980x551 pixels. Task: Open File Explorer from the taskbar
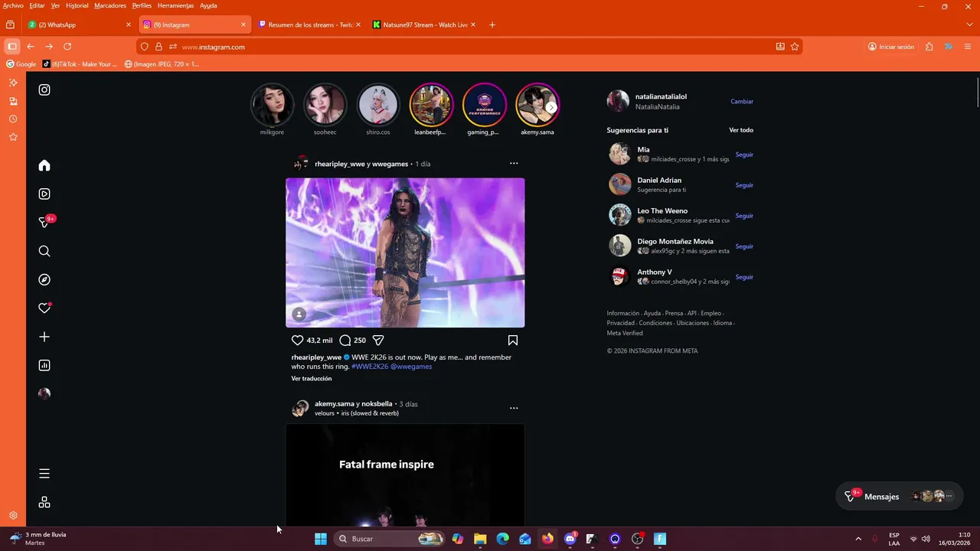(480, 539)
